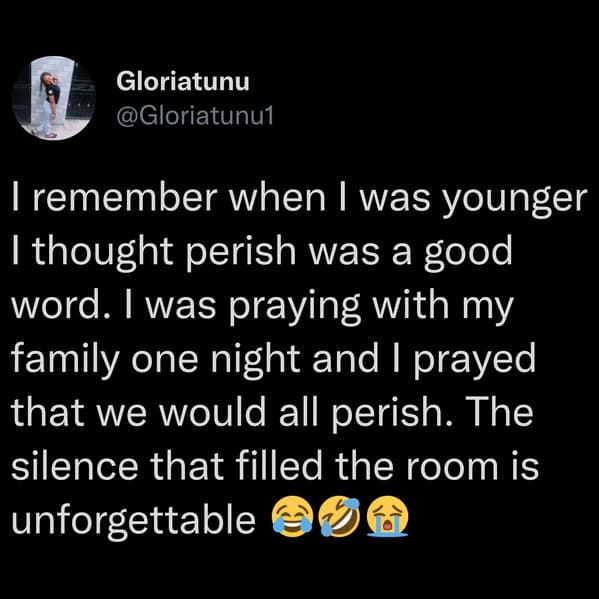The height and width of the screenshot is (599, 599).
Task: Click the word "would" in the tweet
Action: click(x=212, y=412)
